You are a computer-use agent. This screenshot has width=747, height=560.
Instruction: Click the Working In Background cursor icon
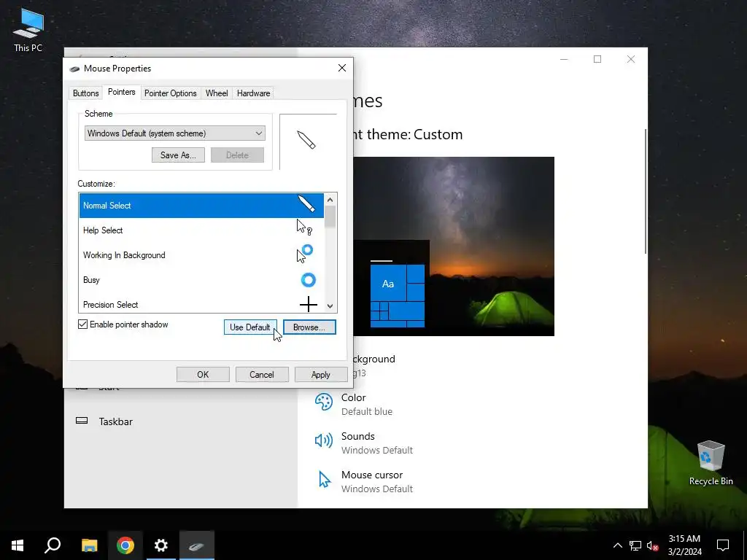pyautogui.click(x=304, y=253)
